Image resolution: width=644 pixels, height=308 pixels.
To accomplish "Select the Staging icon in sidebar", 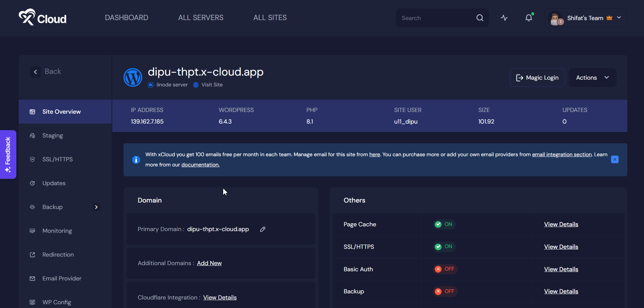I will pos(32,135).
